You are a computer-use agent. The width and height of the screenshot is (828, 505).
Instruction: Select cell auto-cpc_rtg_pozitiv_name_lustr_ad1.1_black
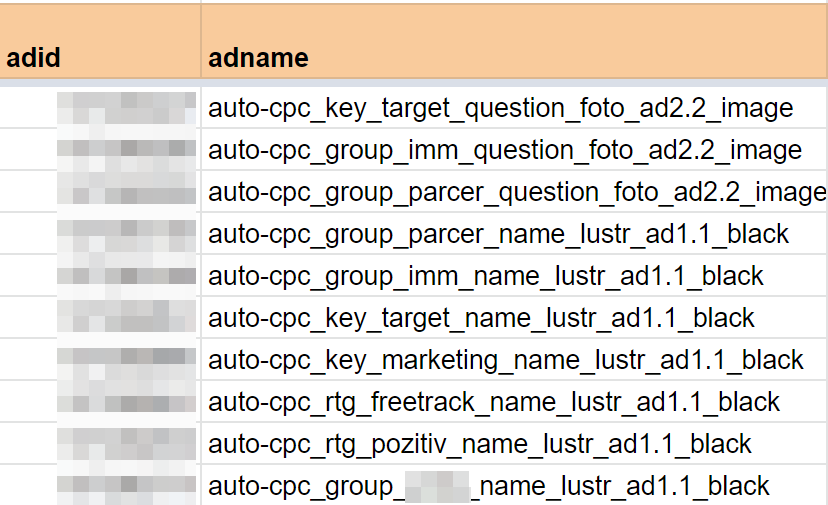point(480,444)
